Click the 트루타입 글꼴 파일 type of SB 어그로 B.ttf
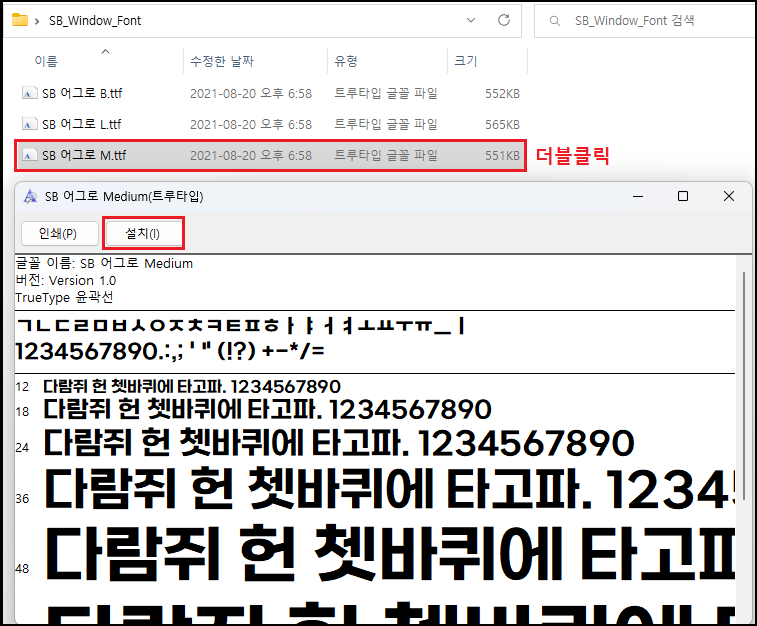The image size is (757, 626). [x=386, y=93]
